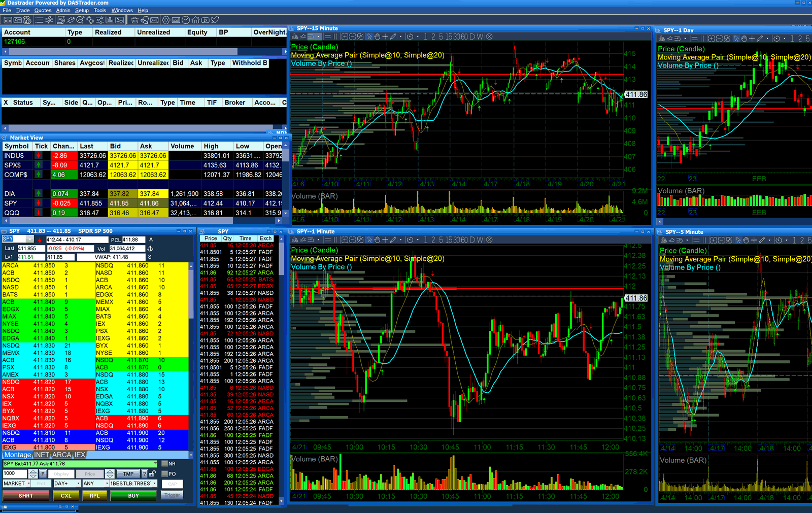This screenshot has height=513, width=812.
Task: Open the Trade menu
Action: tap(23, 10)
